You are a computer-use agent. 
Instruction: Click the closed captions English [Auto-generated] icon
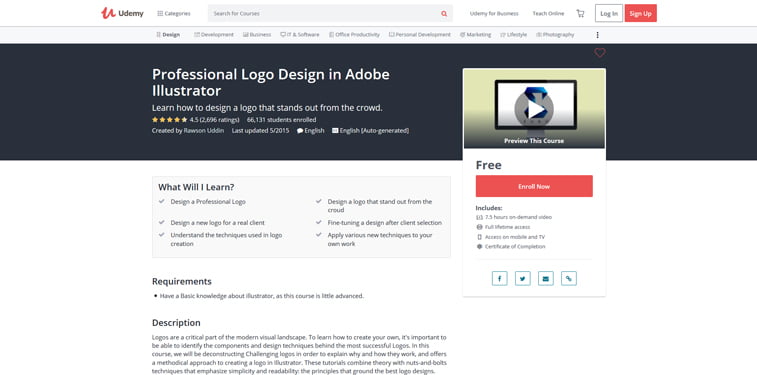click(x=335, y=131)
